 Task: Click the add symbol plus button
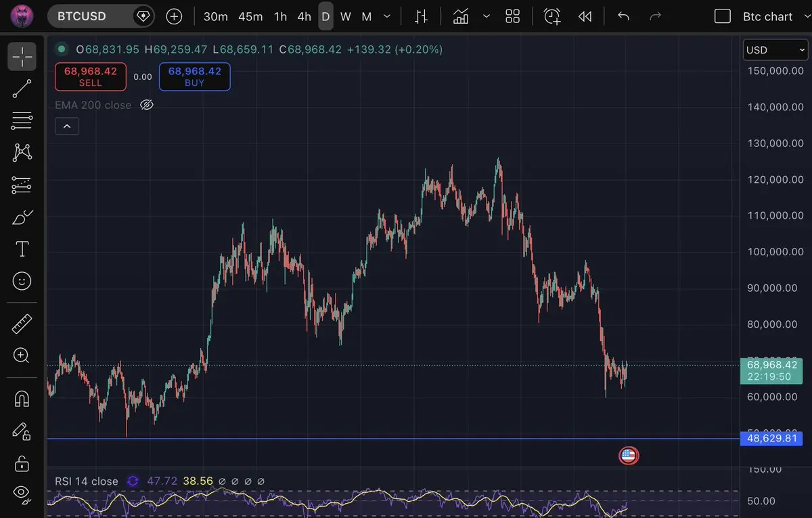coord(174,16)
